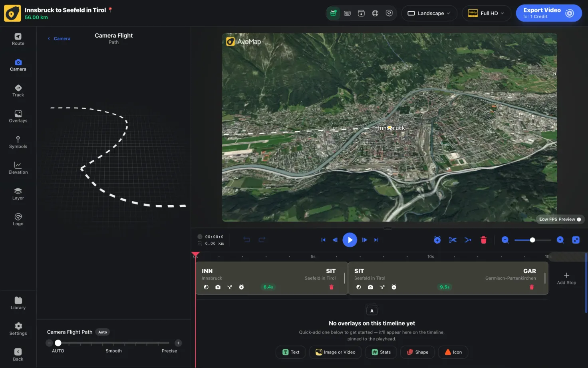Step one frame backward
Screen dimensions: 588x368
(335, 240)
